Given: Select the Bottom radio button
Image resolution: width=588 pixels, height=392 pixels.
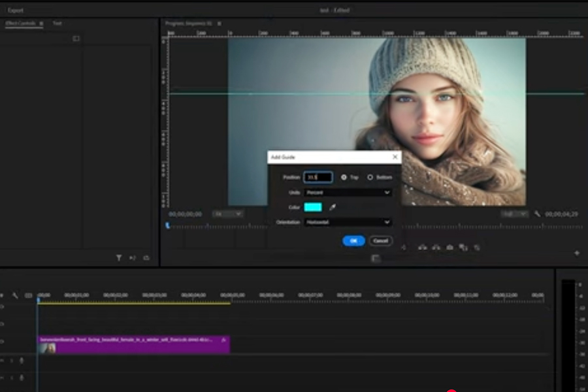Looking at the screenshot, I should 370,177.
